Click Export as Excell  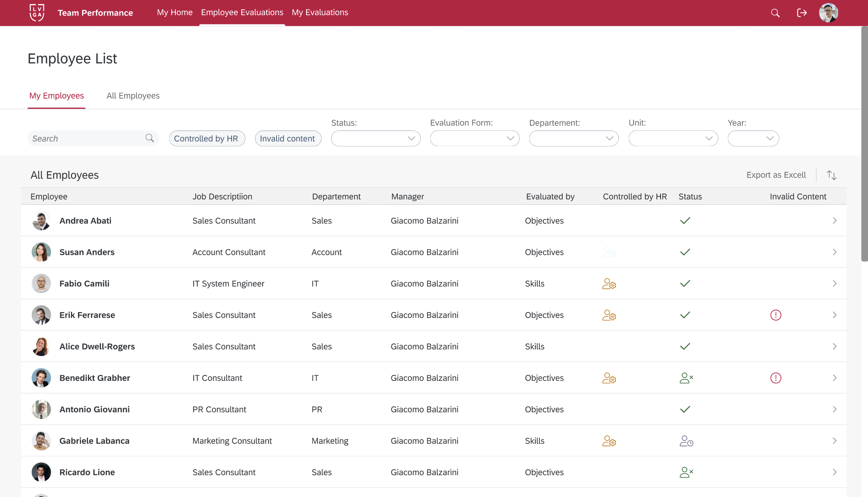pyautogui.click(x=776, y=175)
